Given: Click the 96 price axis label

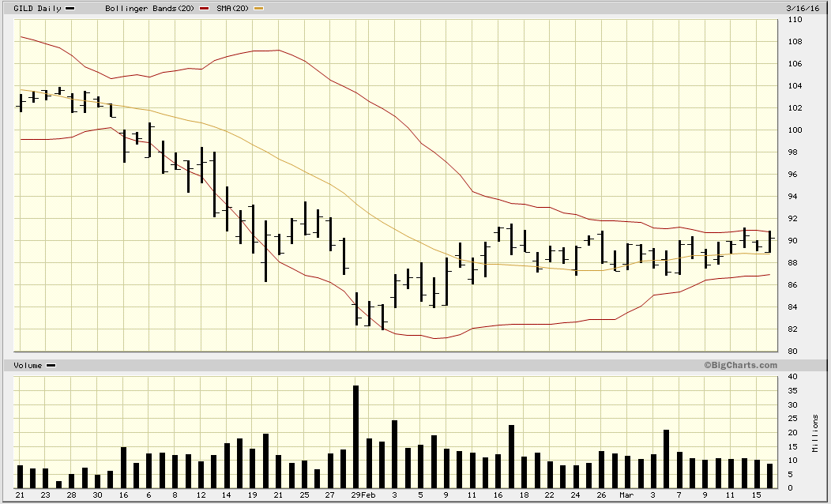Looking at the screenshot, I should [x=793, y=175].
